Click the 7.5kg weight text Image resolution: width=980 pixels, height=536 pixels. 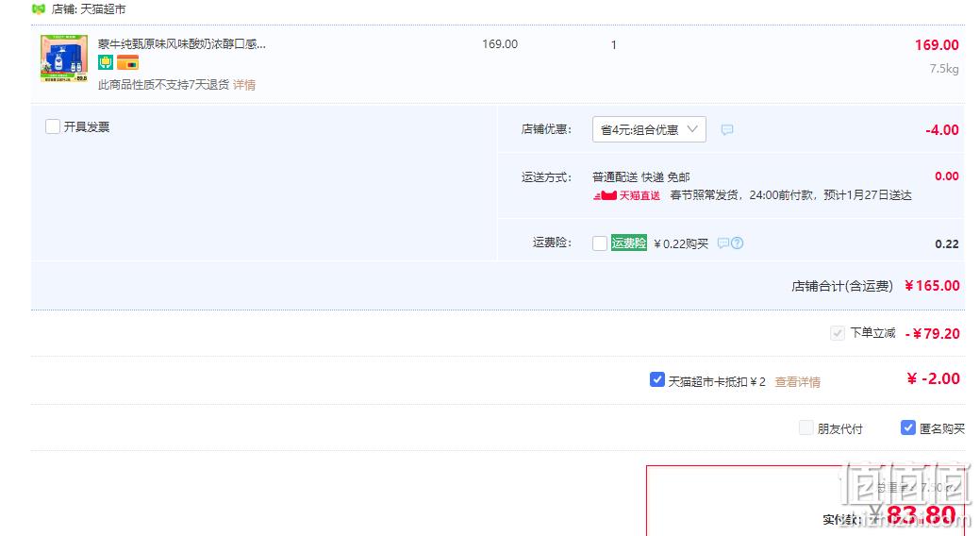tap(944, 69)
